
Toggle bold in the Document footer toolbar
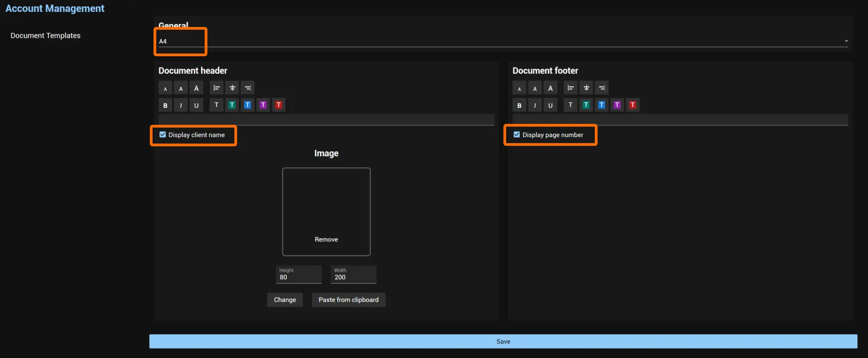tap(519, 105)
